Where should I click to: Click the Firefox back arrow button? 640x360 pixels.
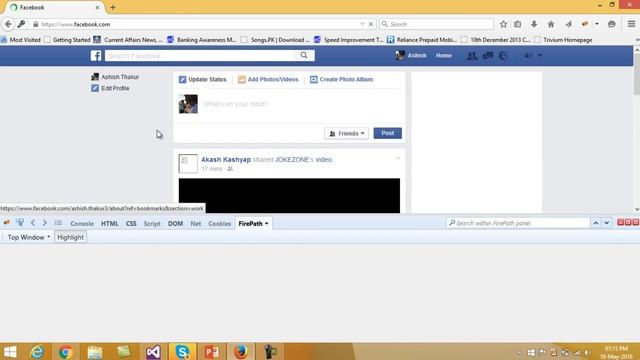tap(8, 24)
